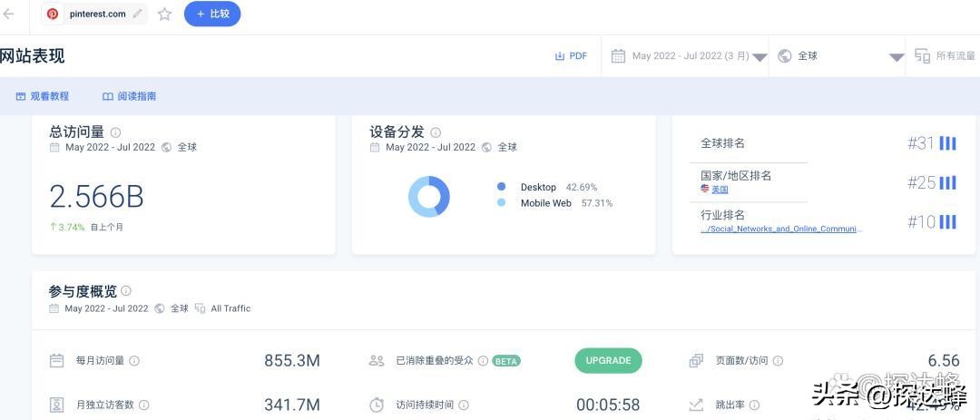This screenshot has height=420, width=980.
Task: Click the info icon next to 月独立访客数
Action: [143, 405]
